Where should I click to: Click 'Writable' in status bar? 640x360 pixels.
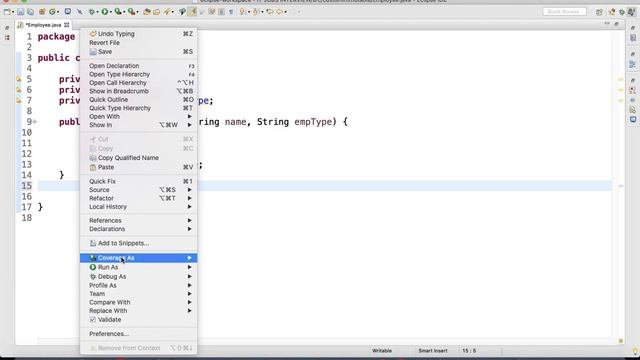382,351
